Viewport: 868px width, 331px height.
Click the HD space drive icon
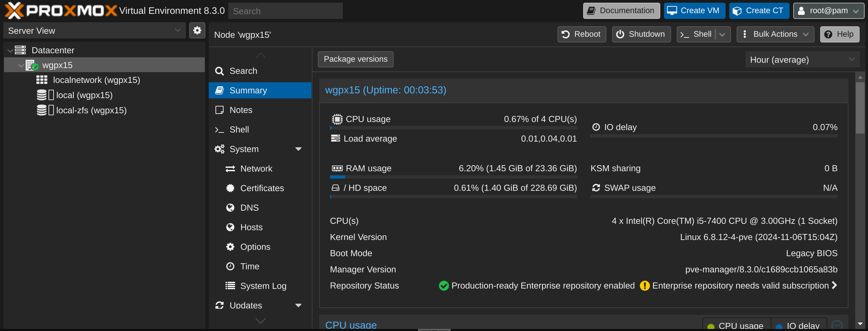[x=335, y=188]
